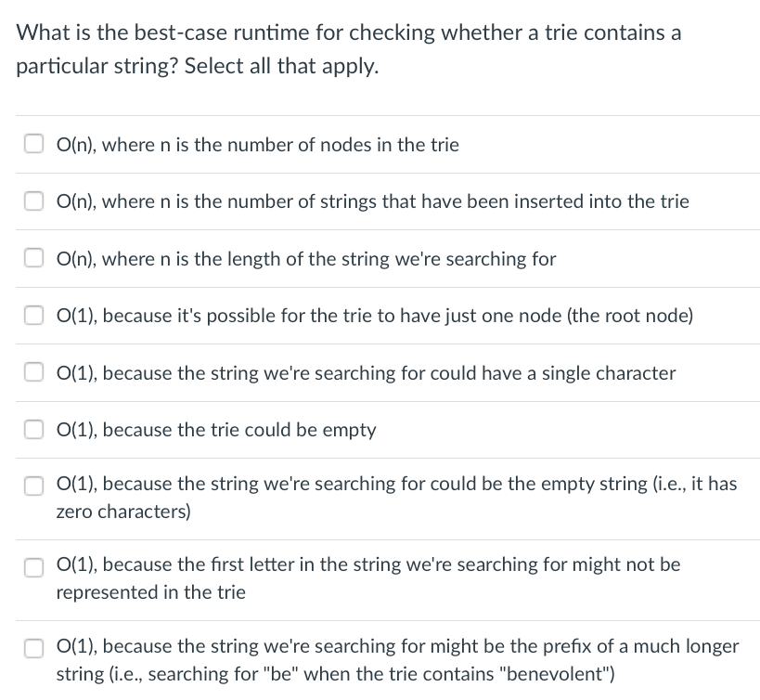Check the option about O(n) nodes in the trie
This screenshot has height=700, width=760.
click(x=34, y=144)
